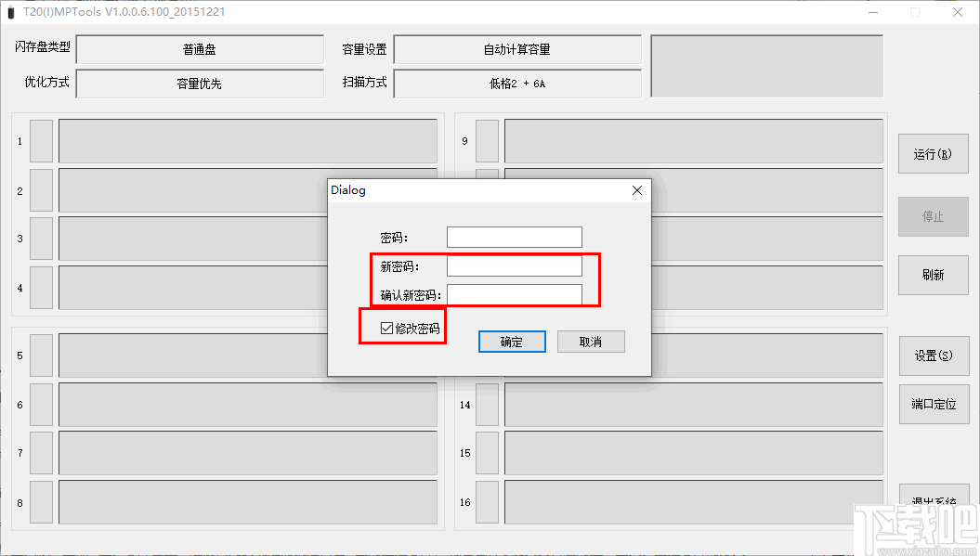Click the 确认新密码 input field
This screenshot has width=980, height=556.
[515, 295]
